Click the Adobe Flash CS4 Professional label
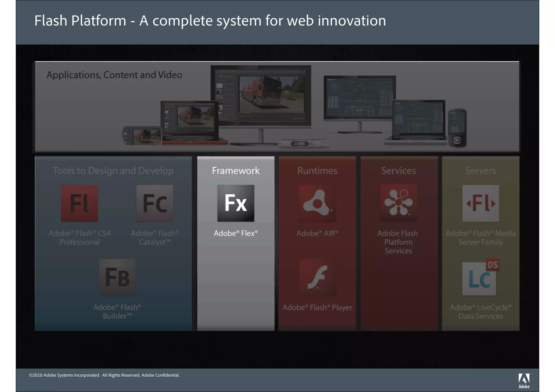The image size is (555, 392). point(79,238)
